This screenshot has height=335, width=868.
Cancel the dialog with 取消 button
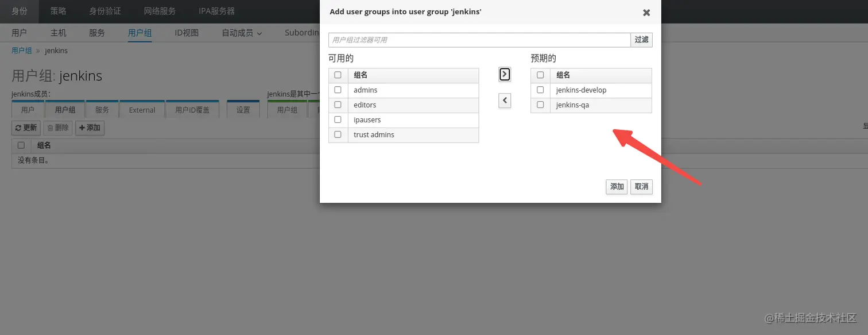click(x=641, y=187)
